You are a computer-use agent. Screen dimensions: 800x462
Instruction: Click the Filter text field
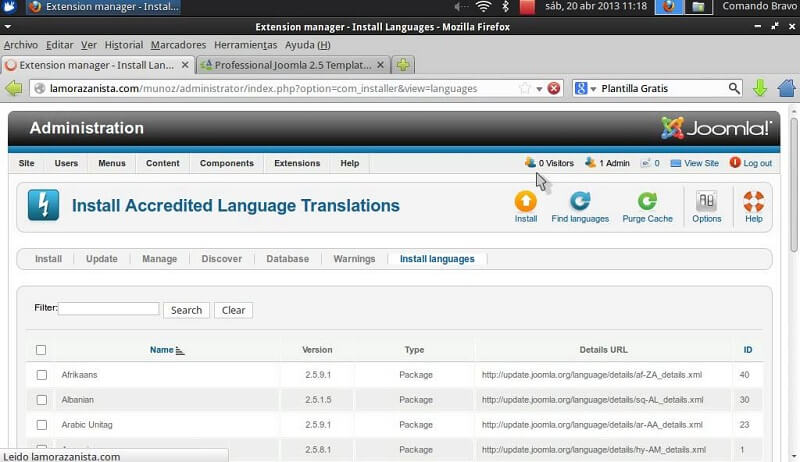[109, 309]
